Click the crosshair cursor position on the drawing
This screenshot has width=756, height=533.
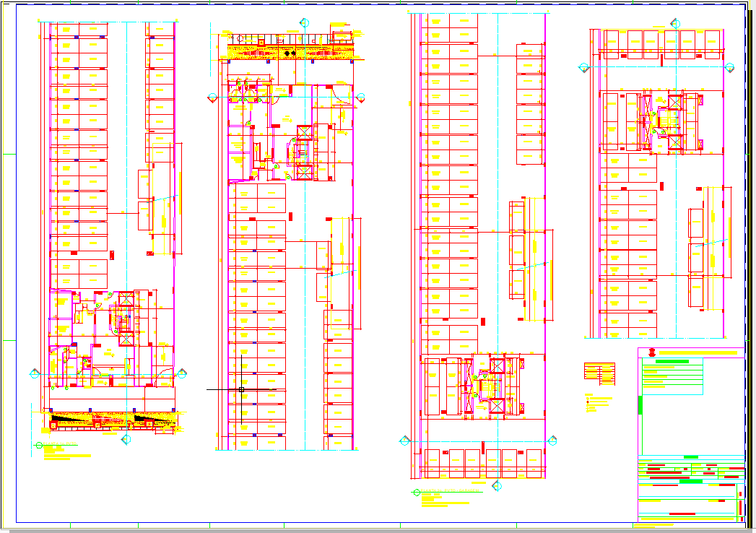[240, 389]
